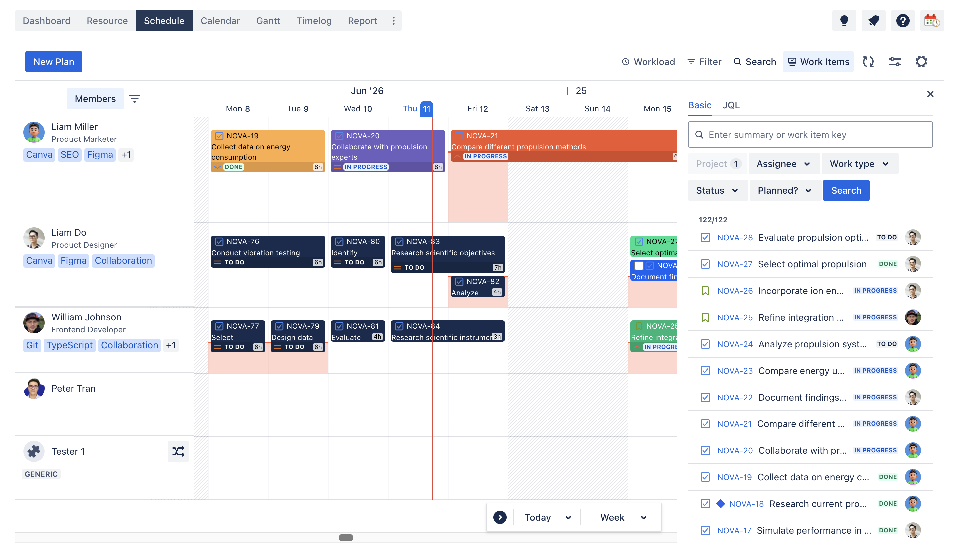Click the lightbulb tips icon

pyautogui.click(x=844, y=21)
